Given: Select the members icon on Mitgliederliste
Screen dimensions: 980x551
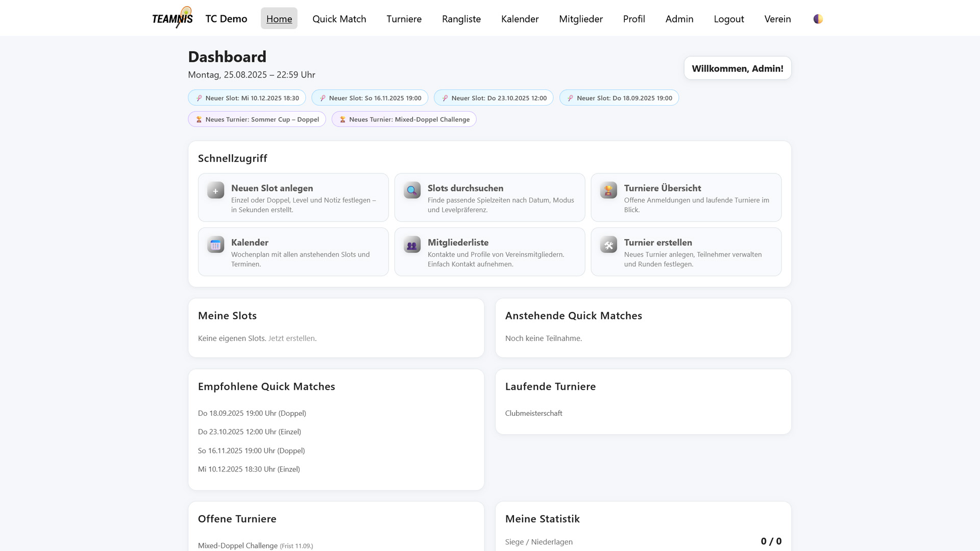Looking at the screenshot, I should pos(411,245).
